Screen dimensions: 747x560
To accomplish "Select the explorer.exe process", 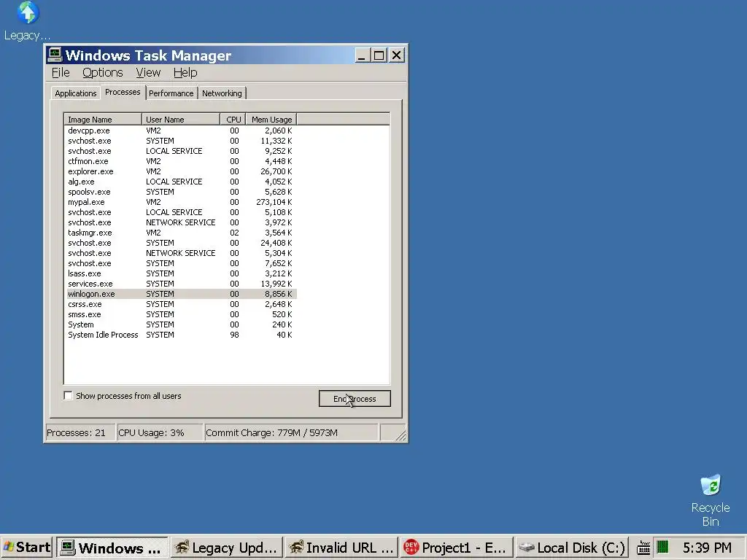I will tap(181, 171).
